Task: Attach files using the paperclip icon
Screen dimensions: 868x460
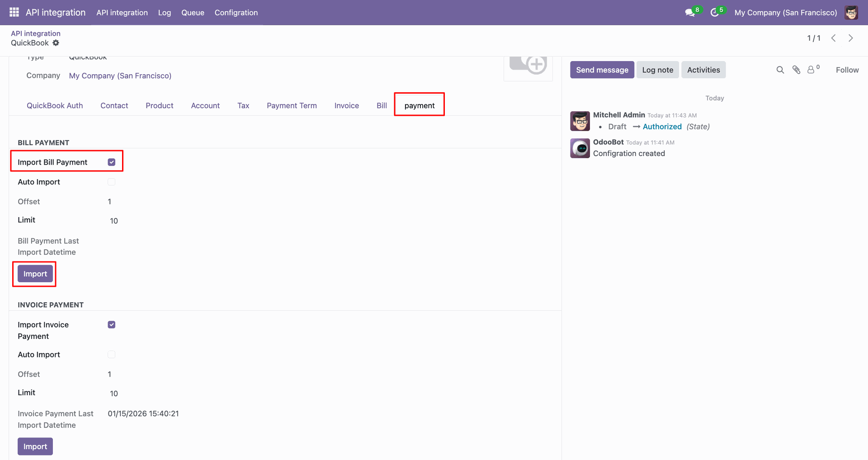Action: [797, 70]
